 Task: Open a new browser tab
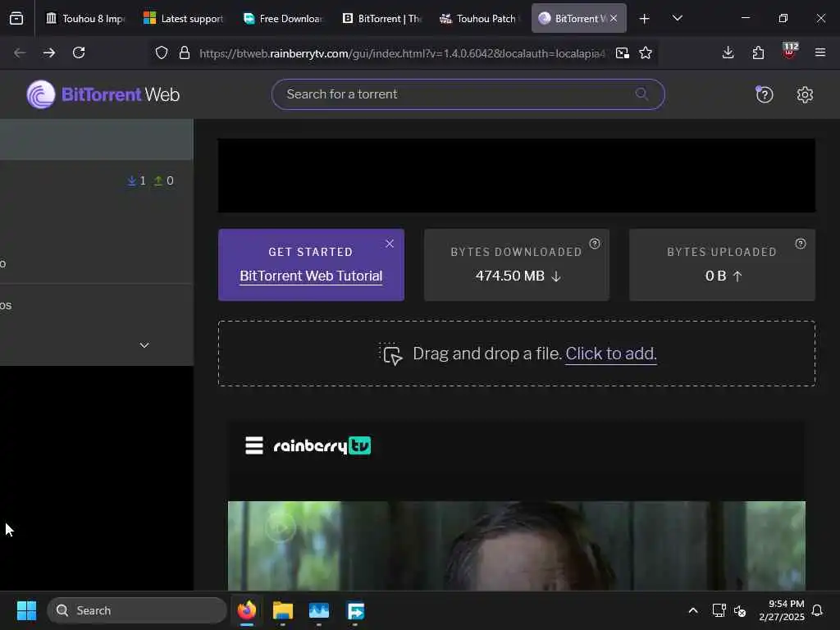point(645,19)
